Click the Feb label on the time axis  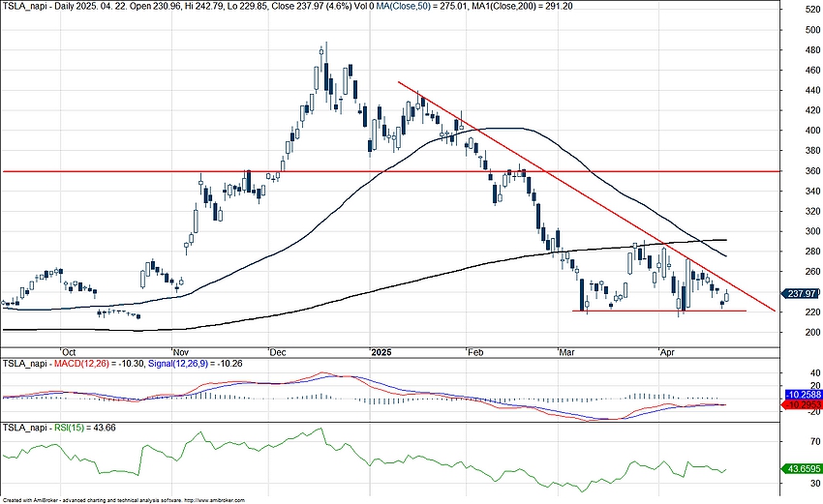click(475, 352)
